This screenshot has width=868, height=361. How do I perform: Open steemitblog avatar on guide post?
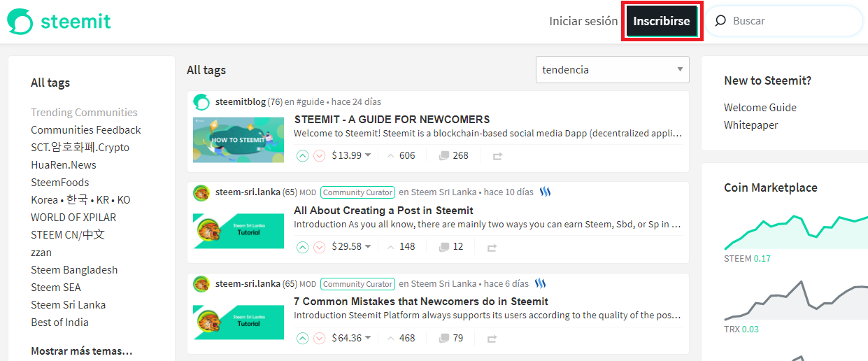point(201,102)
